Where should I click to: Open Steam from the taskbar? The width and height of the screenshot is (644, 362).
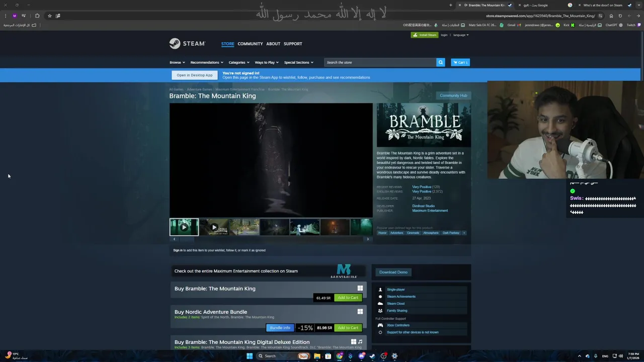372,356
